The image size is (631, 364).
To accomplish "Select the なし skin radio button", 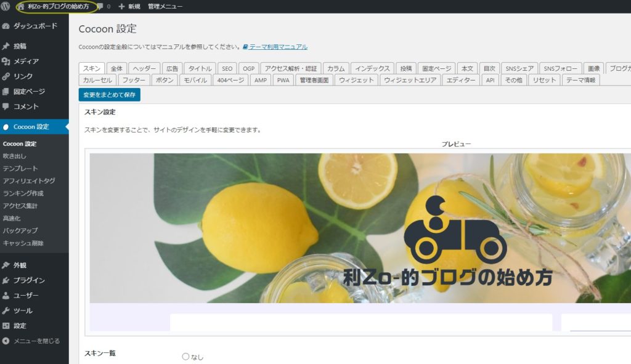I will click(185, 357).
